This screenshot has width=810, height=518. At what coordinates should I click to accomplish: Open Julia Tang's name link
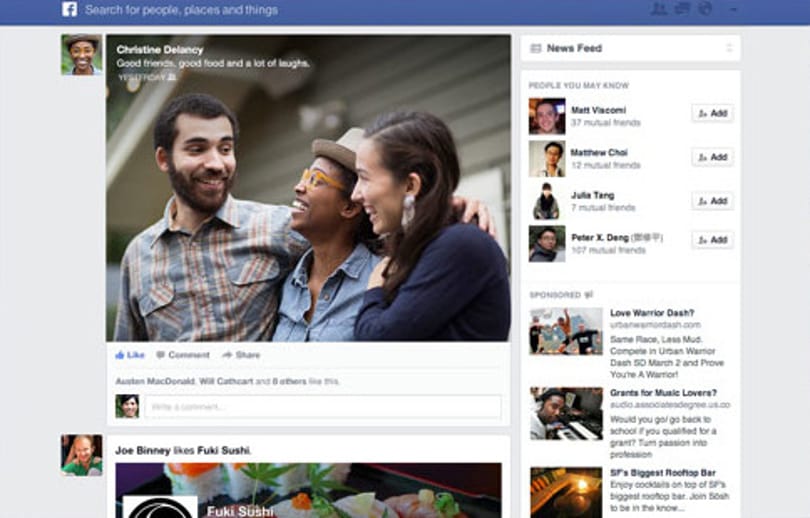click(593, 195)
